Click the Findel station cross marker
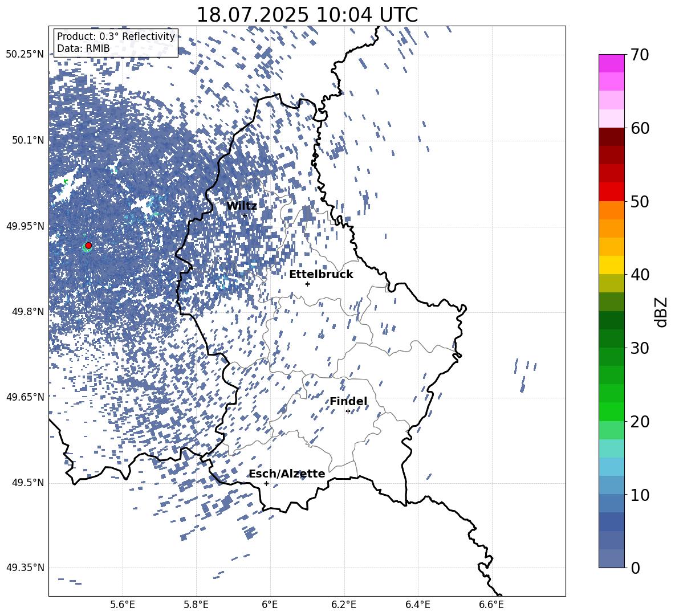The height and width of the screenshot is (616, 675). [x=348, y=411]
